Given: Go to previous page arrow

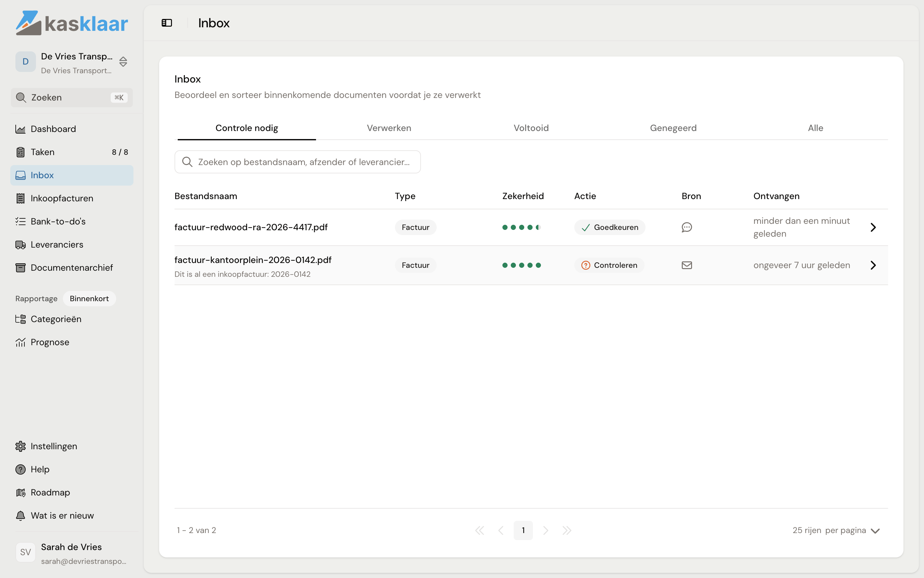Looking at the screenshot, I should click(501, 530).
